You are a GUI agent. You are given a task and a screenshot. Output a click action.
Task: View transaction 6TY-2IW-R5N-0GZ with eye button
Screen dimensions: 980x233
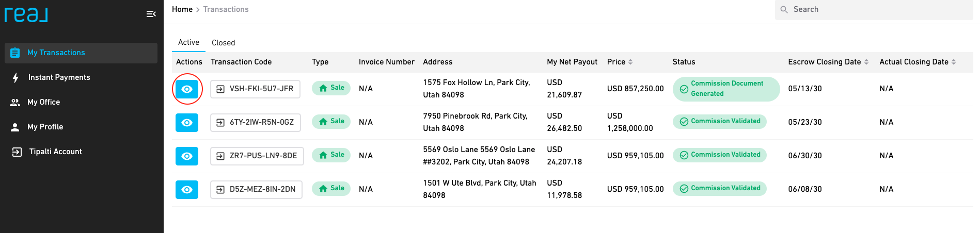coord(187,123)
